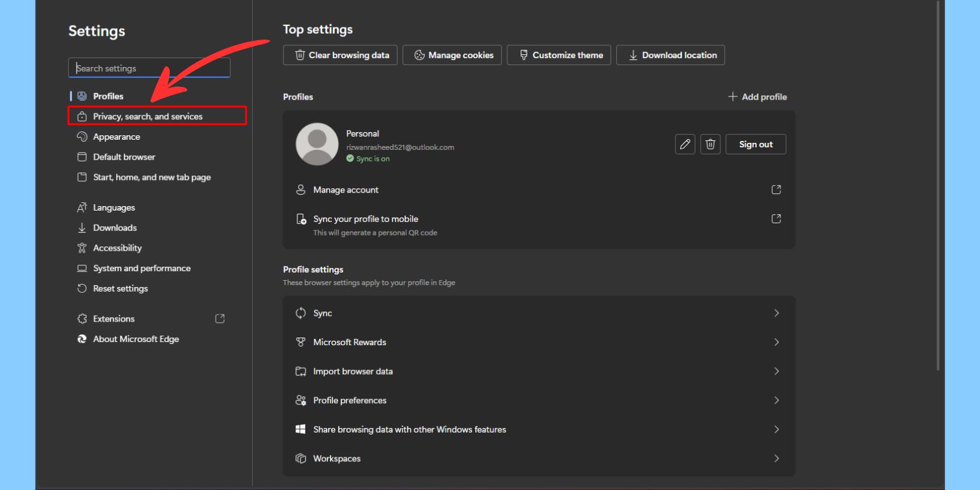The width and height of the screenshot is (980, 490).
Task: Click the Default browser window icon
Action: [82, 157]
